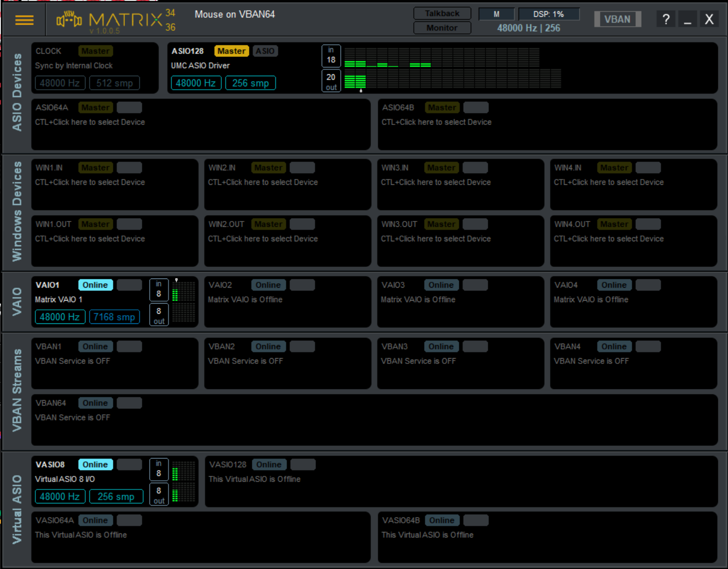Screen dimensions: 728x569
Task: Select the VAIO section label
Action: coord(17,302)
